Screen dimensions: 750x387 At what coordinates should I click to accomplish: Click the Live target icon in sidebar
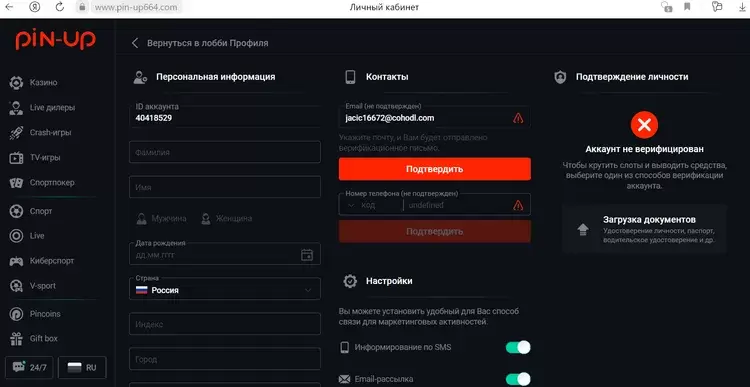tap(16, 236)
